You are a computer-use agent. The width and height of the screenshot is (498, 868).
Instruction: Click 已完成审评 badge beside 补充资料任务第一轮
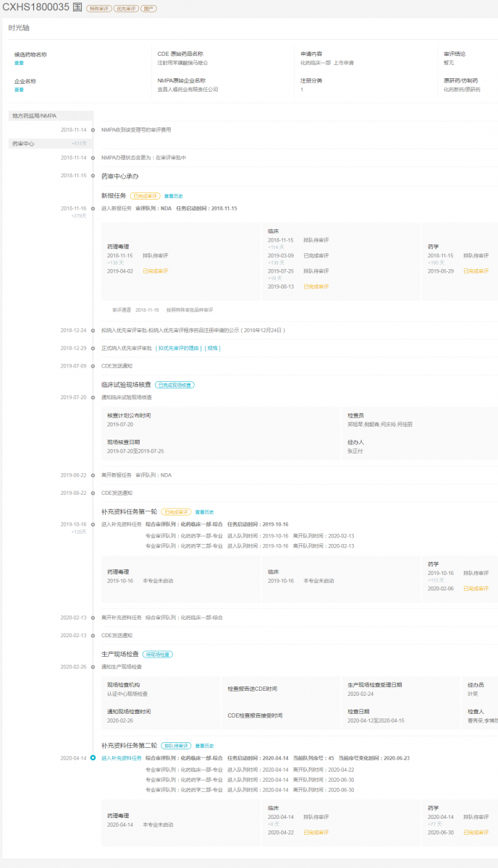click(176, 511)
